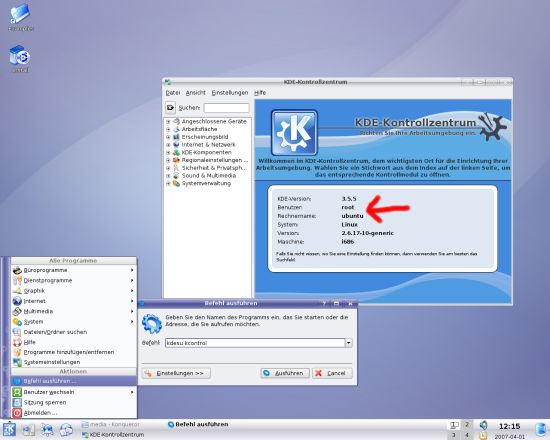Expand the Erscheinungsbild tree node
550x440 pixels.
(x=168, y=137)
